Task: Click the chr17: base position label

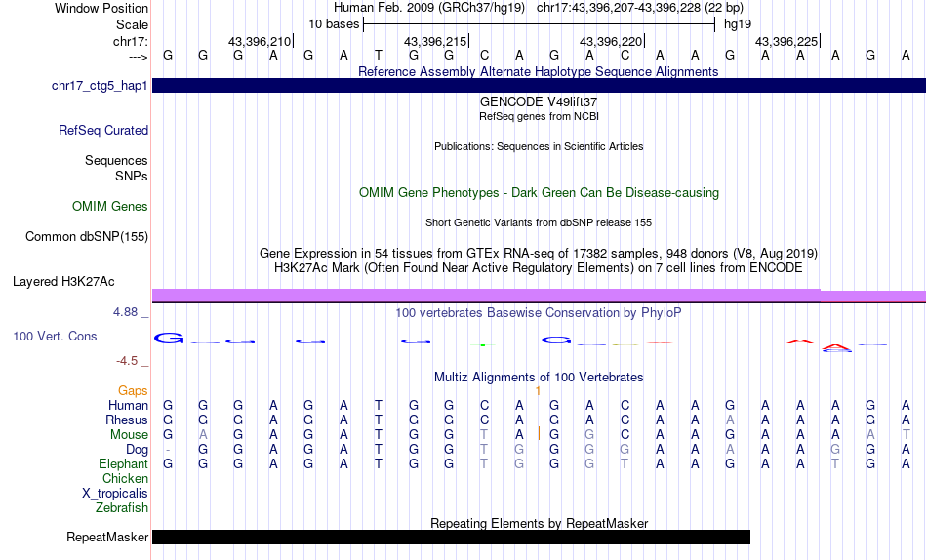Action: pyautogui.click(x=131, y=41)
